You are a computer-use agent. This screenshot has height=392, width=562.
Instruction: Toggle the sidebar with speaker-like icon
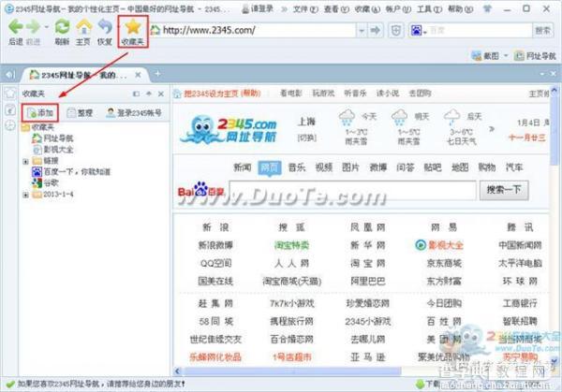tap(9, 75)
